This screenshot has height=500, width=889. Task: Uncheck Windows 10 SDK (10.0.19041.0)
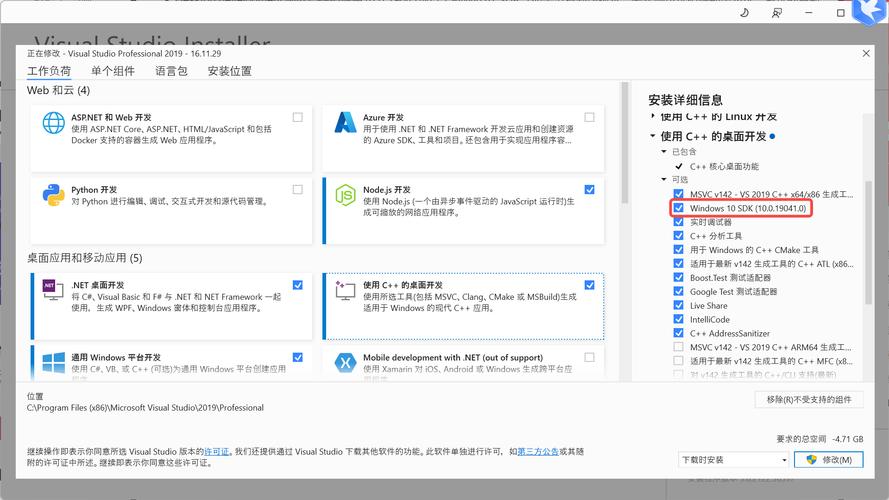(678, 208)
